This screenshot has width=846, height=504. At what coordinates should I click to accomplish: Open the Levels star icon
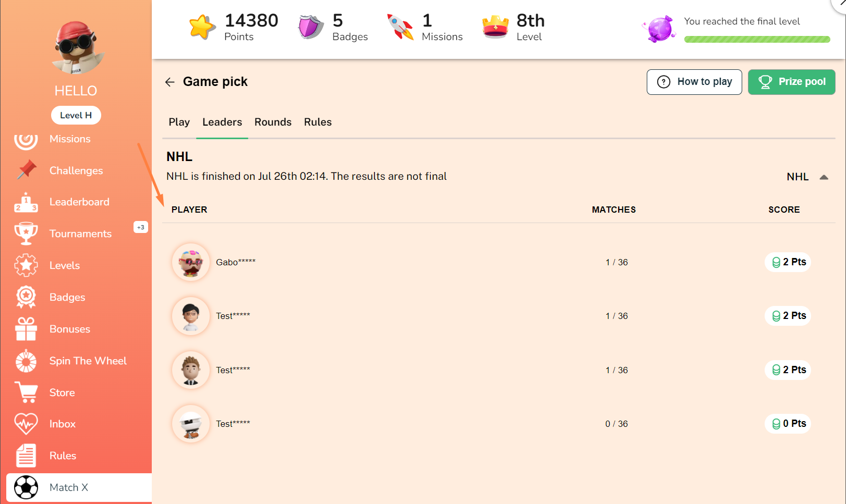[x=26, y=265]
